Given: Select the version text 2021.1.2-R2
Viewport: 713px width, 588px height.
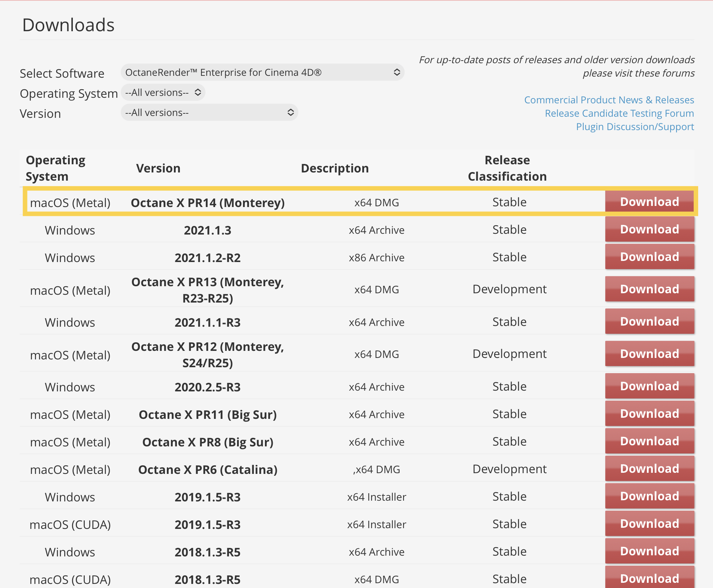Looking at the screenshot, I should point(208,258).
